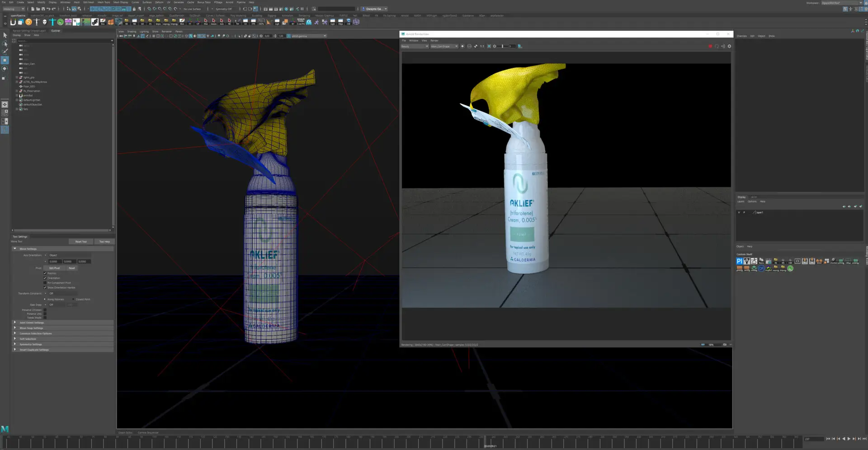Click the undo arrow in the status line

coord(48,9)
